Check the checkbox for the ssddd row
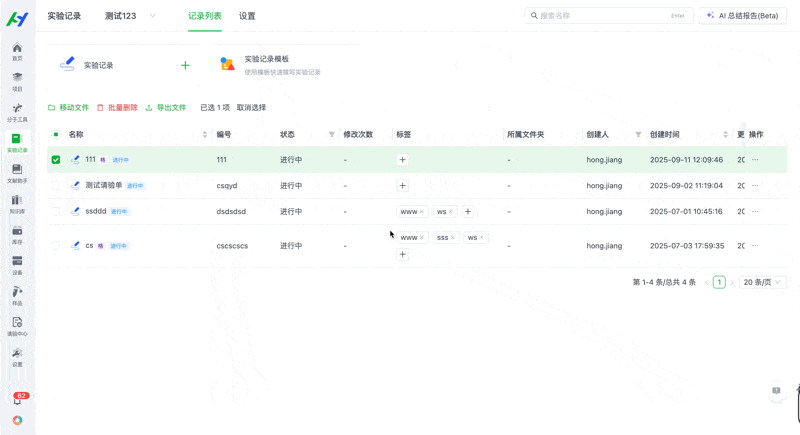 tap(56, 211)
